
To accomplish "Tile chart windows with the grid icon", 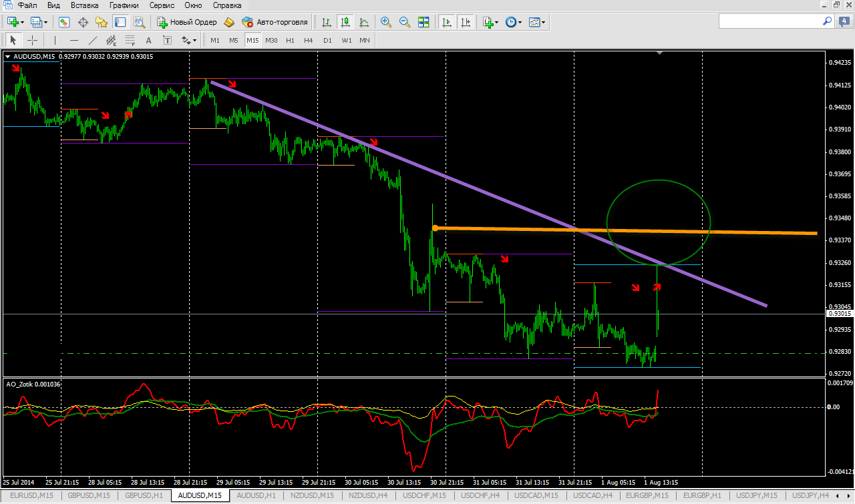I will click(x=423, y=22).
